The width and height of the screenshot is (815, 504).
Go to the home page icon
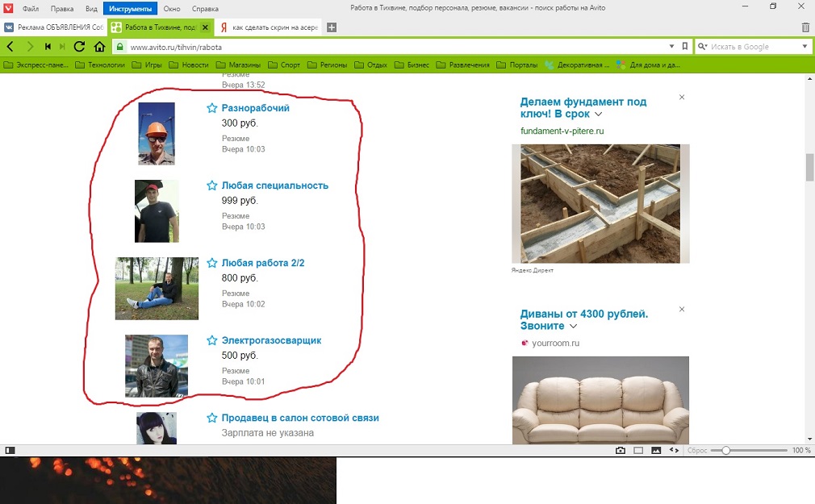[x=99, y=47]
